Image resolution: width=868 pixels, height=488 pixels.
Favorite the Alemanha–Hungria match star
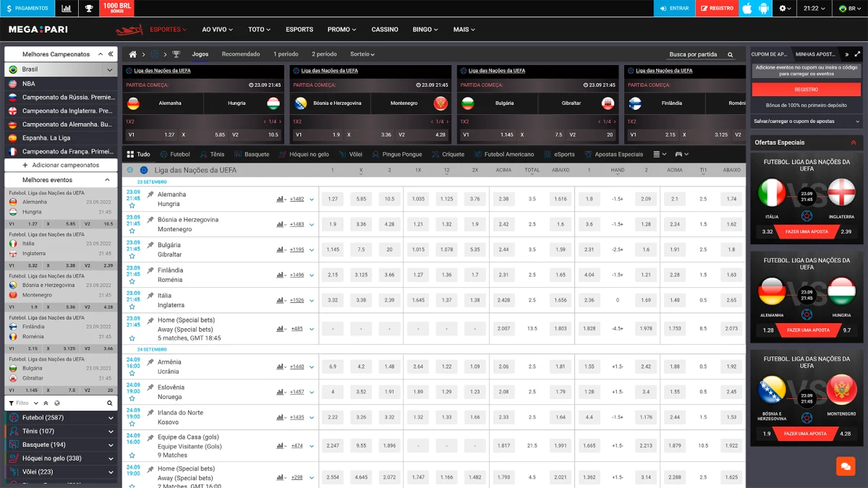pyautogui.click(x=132, y=205)
